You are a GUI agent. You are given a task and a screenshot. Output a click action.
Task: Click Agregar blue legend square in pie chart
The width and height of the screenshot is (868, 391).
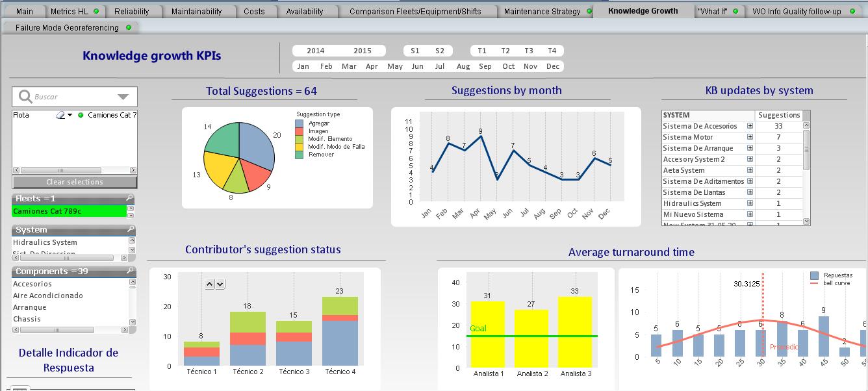click(x=299, y=123)
